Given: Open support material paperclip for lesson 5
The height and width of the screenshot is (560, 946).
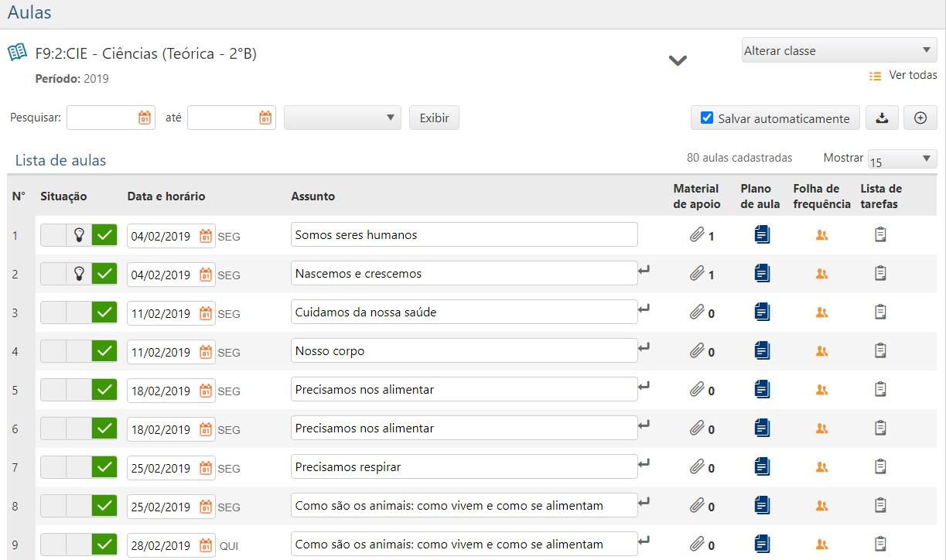Looking at the screenshot, I should point(697,389).
